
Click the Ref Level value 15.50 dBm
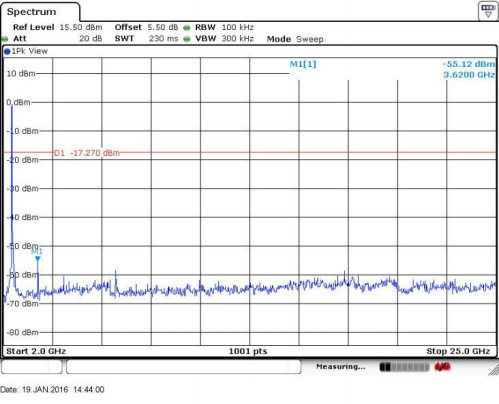pos(81,27)
